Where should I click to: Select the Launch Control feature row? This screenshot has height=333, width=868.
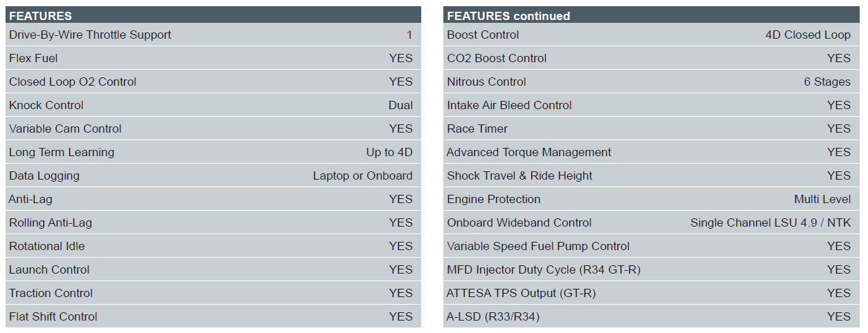click(x=213, y=269)
